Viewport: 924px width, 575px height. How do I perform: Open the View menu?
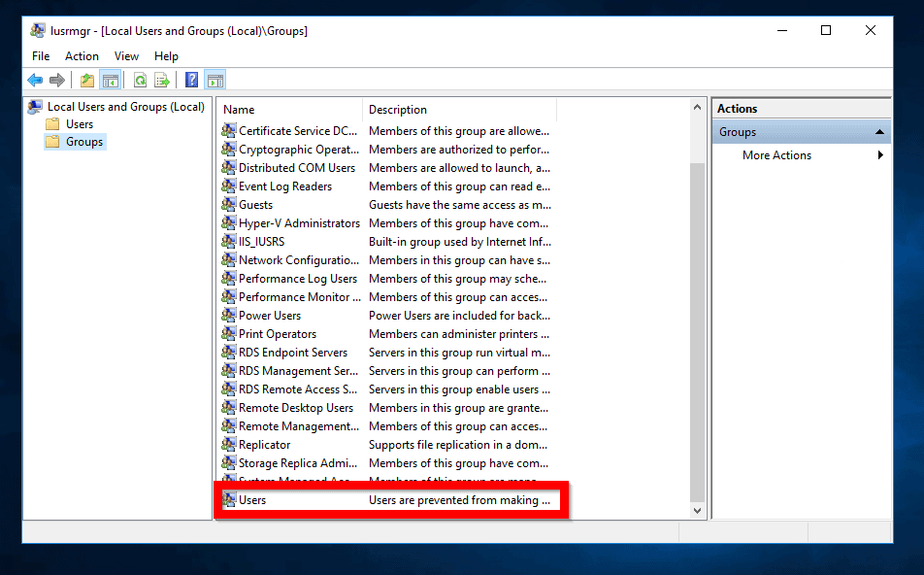(x=126, y=56)
